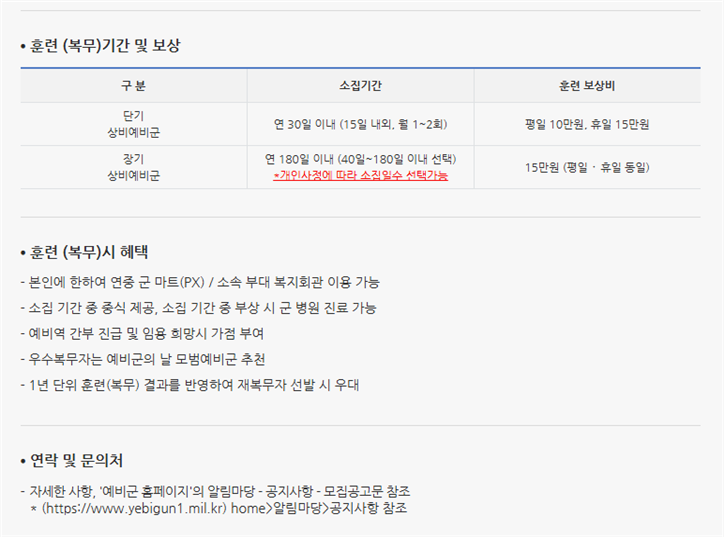Click the 재복무자 선발 시 우대 line

(x=190, y=384)
